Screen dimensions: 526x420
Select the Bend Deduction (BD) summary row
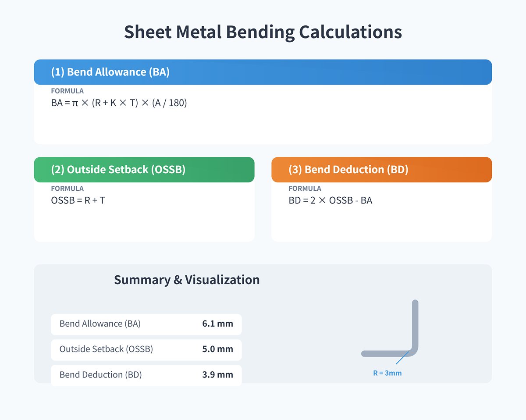pyautogui.click(x=146, y=375)
